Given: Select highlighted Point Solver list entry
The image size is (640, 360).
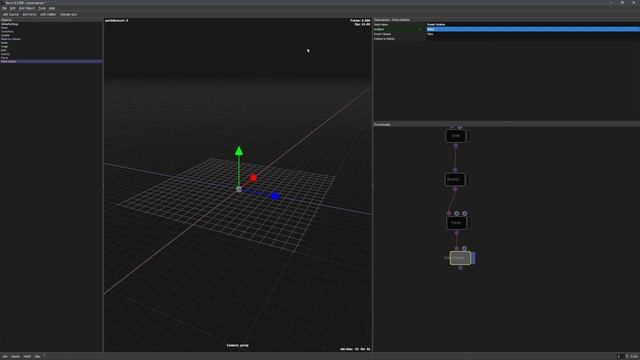Looking at the screenshot, I should click(x=51, y=61).
